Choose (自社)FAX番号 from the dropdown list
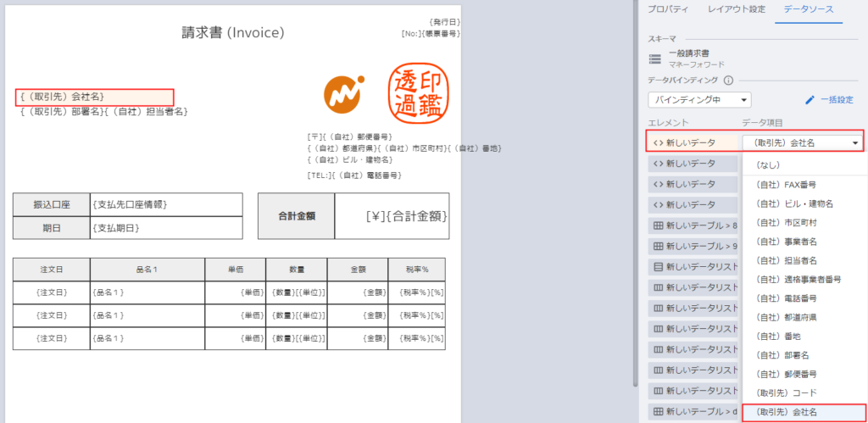This screenshot has height=423, width=868. [805, 184]
